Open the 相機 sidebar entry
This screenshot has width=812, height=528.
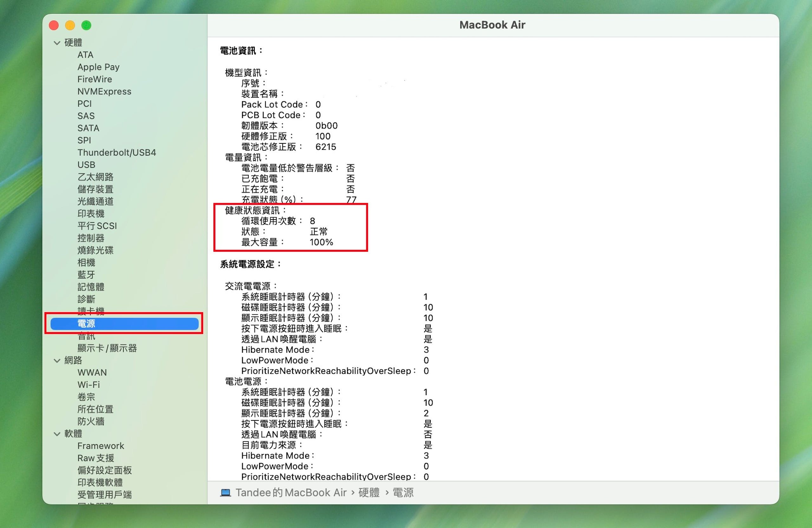pyautogui.click(x=86, y=262)
